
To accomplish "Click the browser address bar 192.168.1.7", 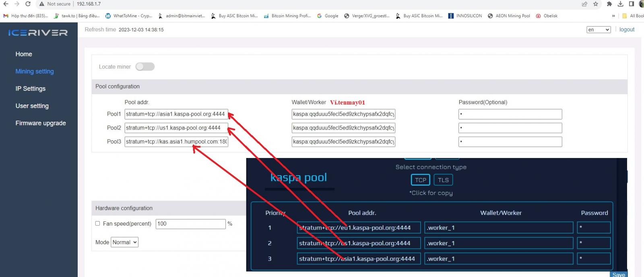I will pos(89,4).
